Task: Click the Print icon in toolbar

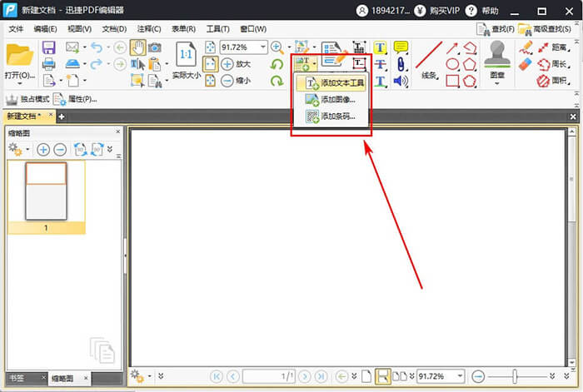Action: 48,64
